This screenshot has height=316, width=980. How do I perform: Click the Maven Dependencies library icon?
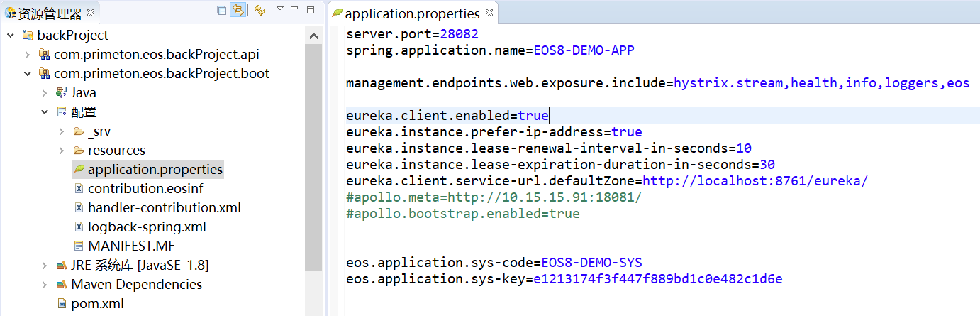pyautogui.click(x=62, y=285)
